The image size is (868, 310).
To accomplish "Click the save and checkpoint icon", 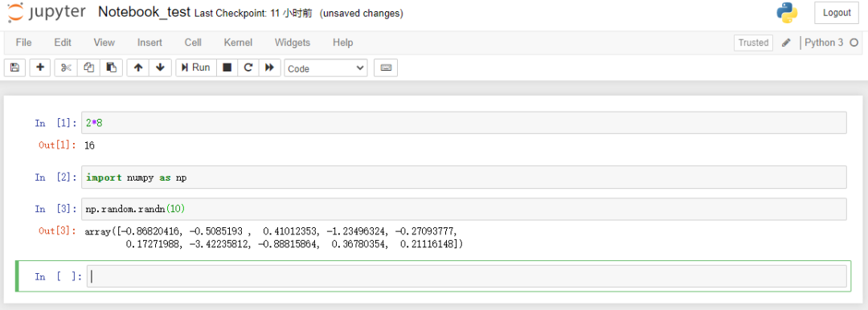I will pyautogui.click(x=15, y=67).
